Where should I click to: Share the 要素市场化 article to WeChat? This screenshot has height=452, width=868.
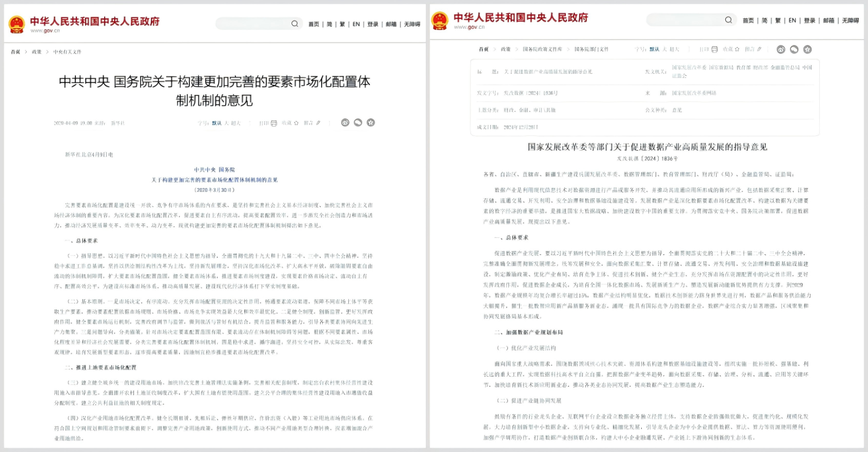358,122
